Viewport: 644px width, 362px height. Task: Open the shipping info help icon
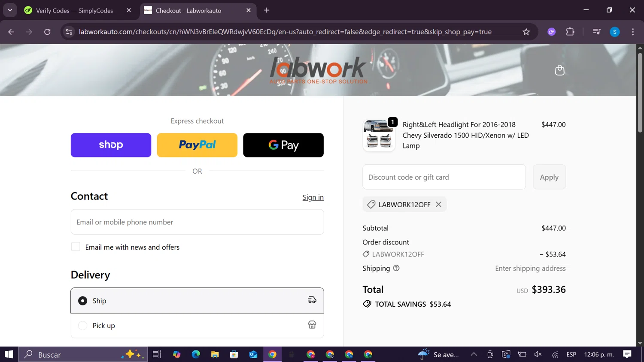396,268
